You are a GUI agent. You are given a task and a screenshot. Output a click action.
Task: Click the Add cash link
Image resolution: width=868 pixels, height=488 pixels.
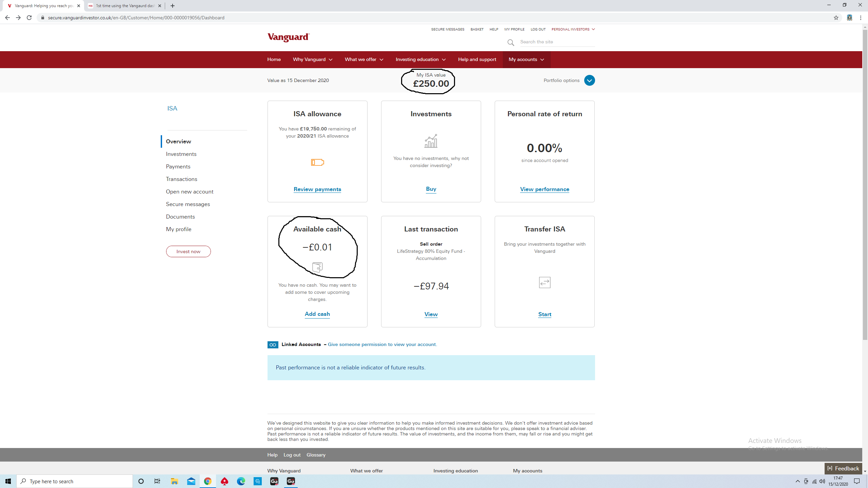pyautogui.click(x=317, y=314)
